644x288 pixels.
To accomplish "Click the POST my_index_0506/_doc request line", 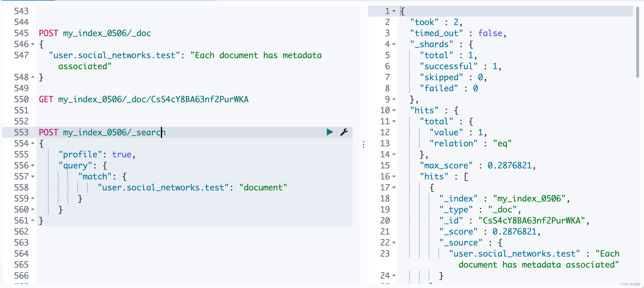I will click(x=95, y=33).
